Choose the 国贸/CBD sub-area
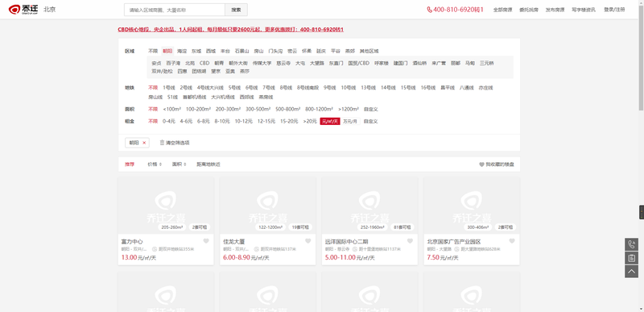Viewport: 644px width, 312px height. [x=359, y=64]
